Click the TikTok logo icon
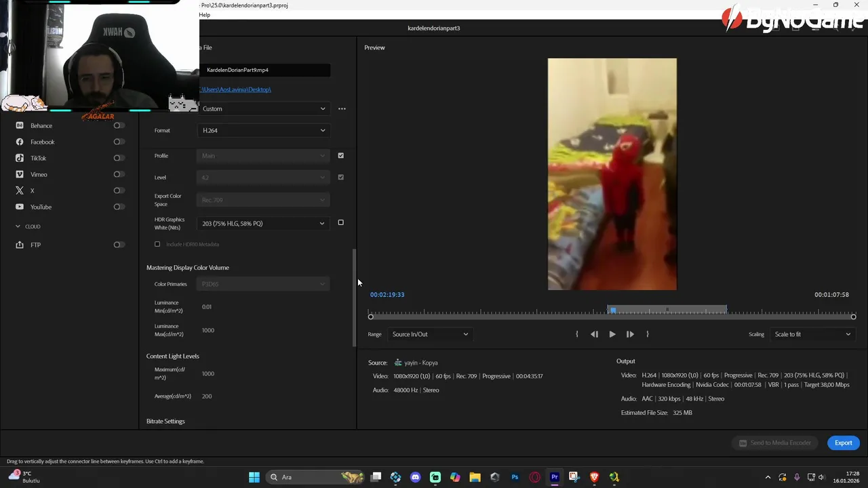Viewport: 868px width, 488px height. (20, 158)
